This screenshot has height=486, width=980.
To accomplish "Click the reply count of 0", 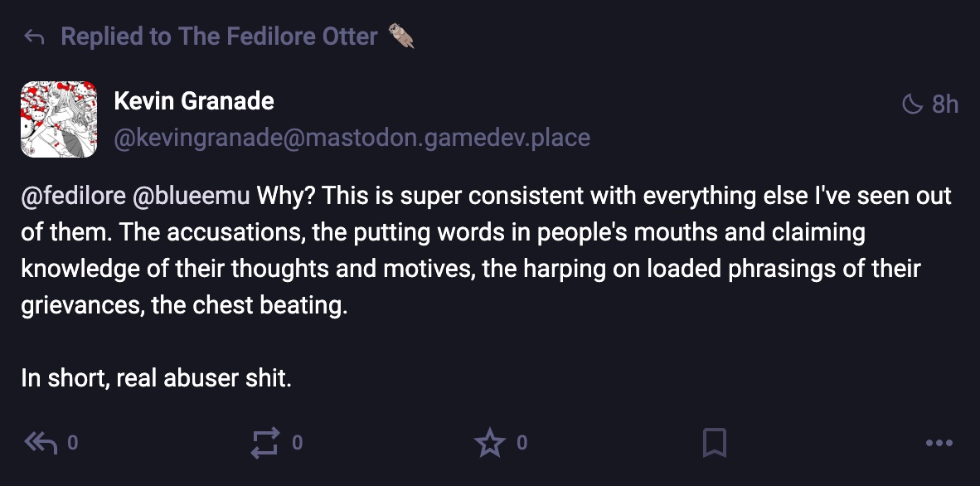I will point(72,443).
